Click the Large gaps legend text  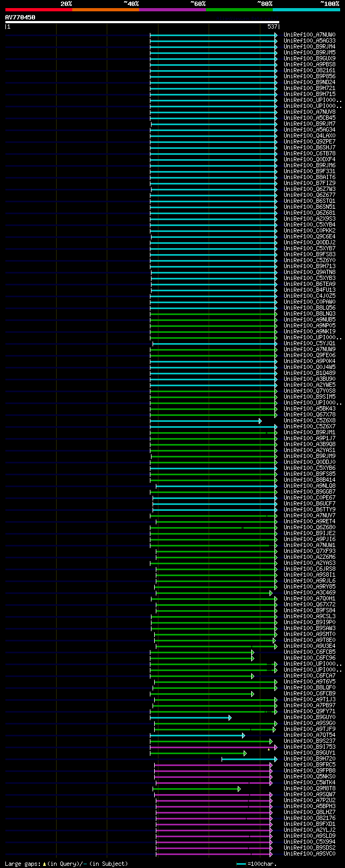pos(66,864)
